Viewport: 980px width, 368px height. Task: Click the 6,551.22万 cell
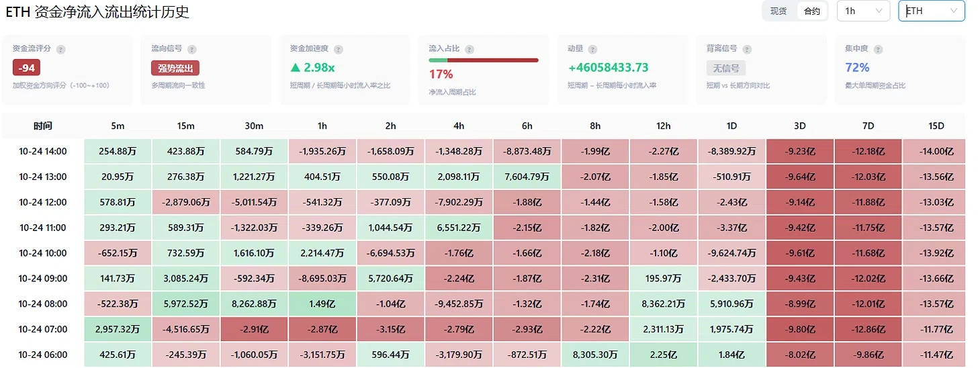[x=459, y=228]
